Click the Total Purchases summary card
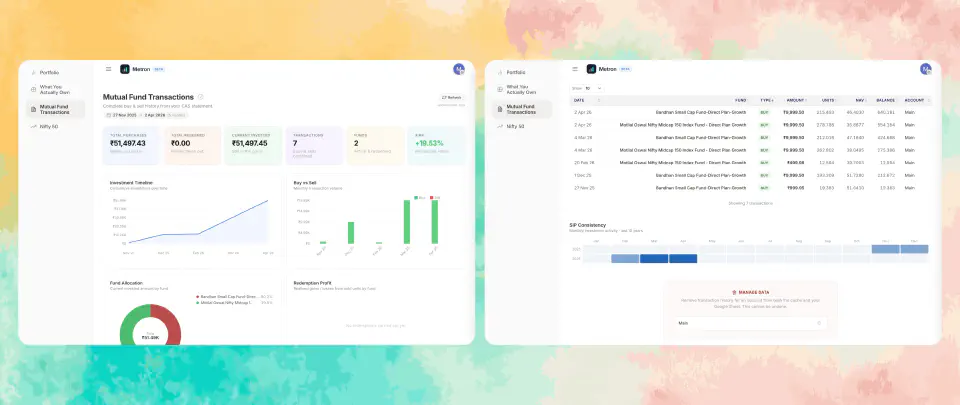Viewport: 960px width, 405px height. [x=133, y=144]
